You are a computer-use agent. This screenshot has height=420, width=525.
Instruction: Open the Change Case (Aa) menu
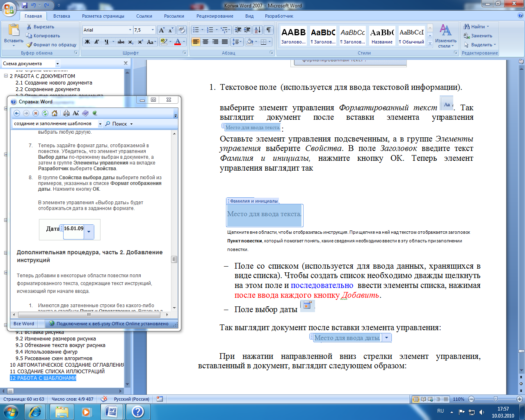151,42
